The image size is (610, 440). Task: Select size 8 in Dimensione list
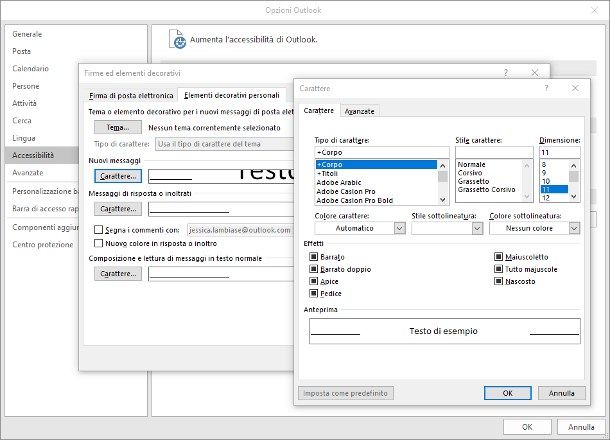(554, 165)
